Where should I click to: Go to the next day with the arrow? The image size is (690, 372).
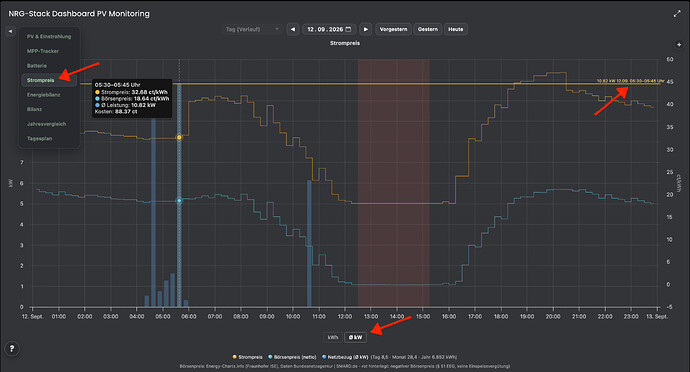tap(365, 29)
